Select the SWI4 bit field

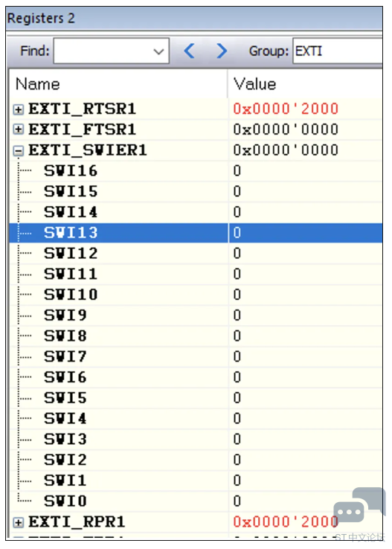[65, 419]
